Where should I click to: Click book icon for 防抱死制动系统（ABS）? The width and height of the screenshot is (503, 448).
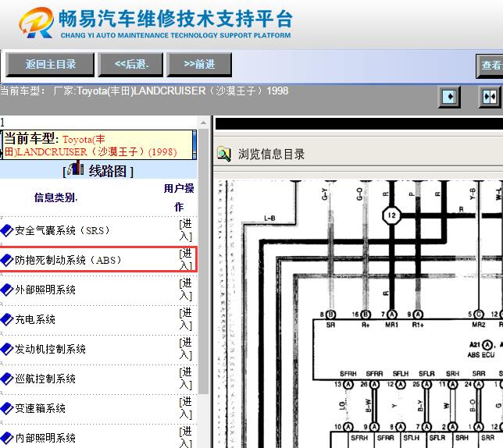[x=6, y=260]
